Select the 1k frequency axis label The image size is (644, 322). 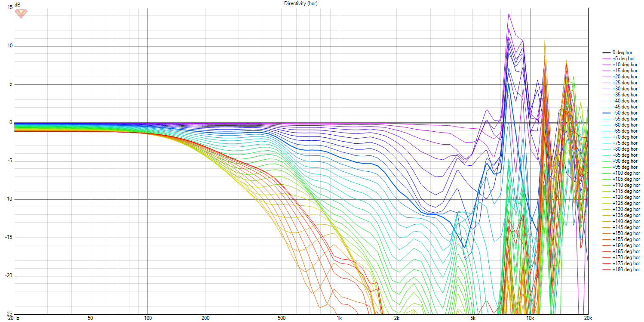pyautogui.click(x=339, y=318)
